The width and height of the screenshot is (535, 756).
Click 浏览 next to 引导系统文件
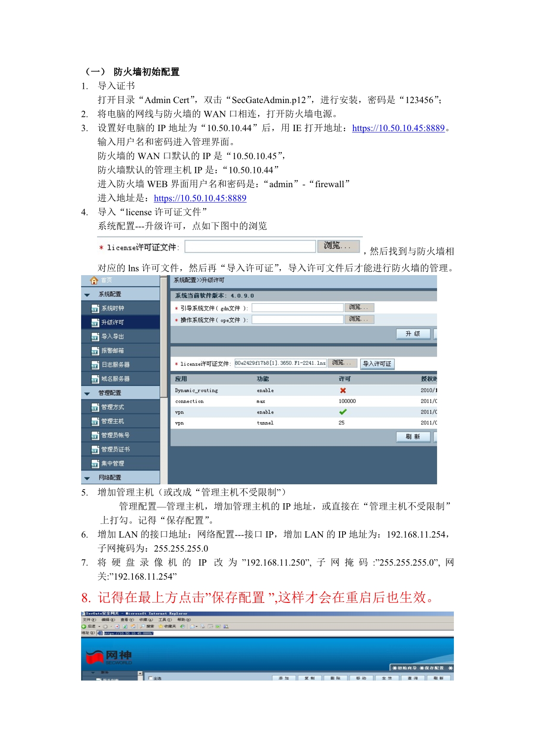click(359, 307)
